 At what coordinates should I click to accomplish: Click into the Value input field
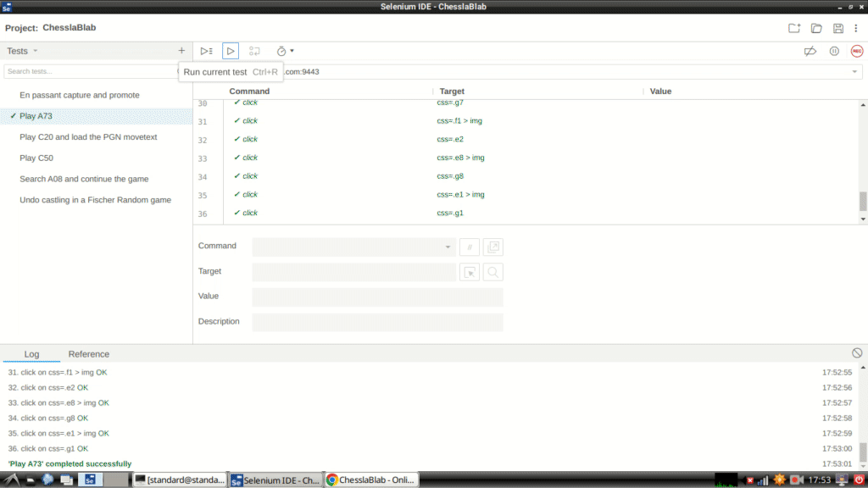[x=377, y=297]
